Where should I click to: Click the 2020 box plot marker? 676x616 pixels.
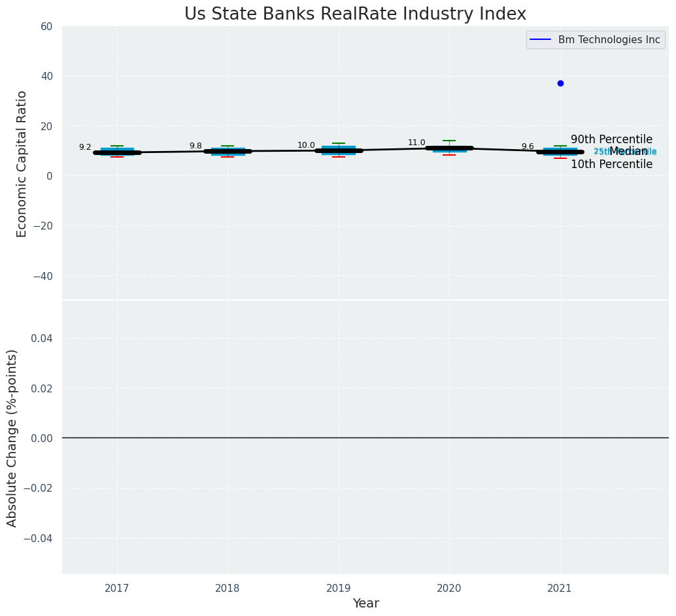(449, 148)
